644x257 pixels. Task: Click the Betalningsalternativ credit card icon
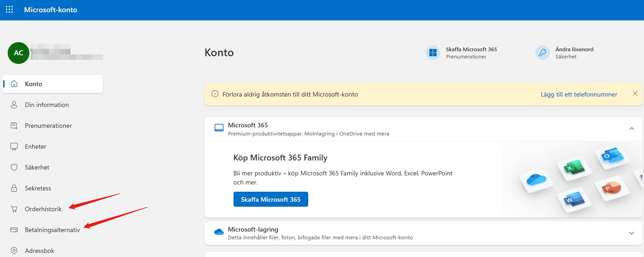[x=14, y=230]
